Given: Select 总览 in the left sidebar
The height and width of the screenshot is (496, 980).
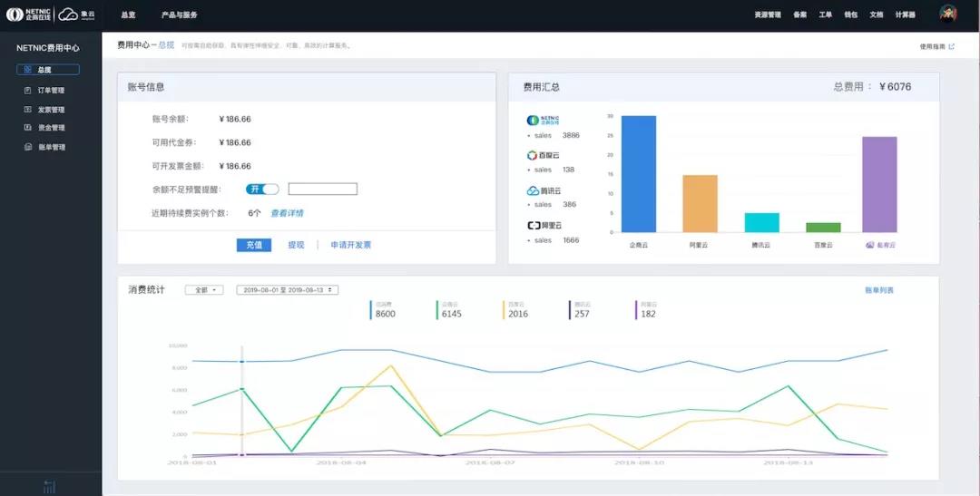Looking at the screenshot, I should (47, 70).
